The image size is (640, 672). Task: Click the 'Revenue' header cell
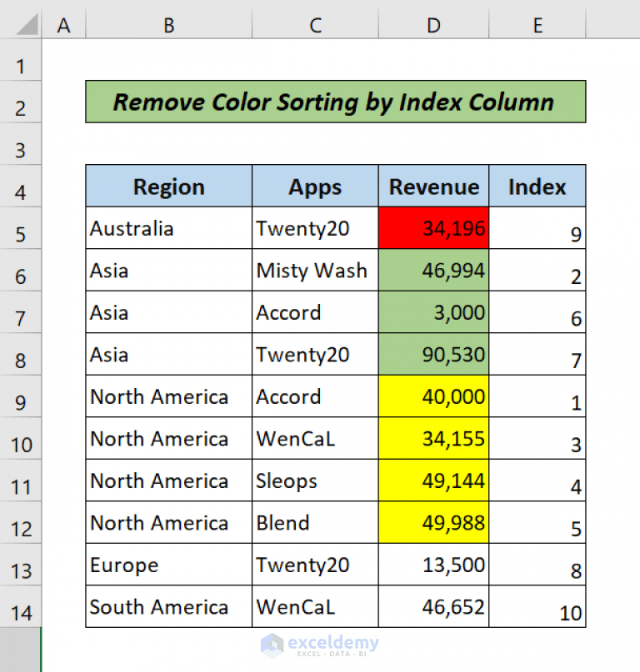coord(433,186)
